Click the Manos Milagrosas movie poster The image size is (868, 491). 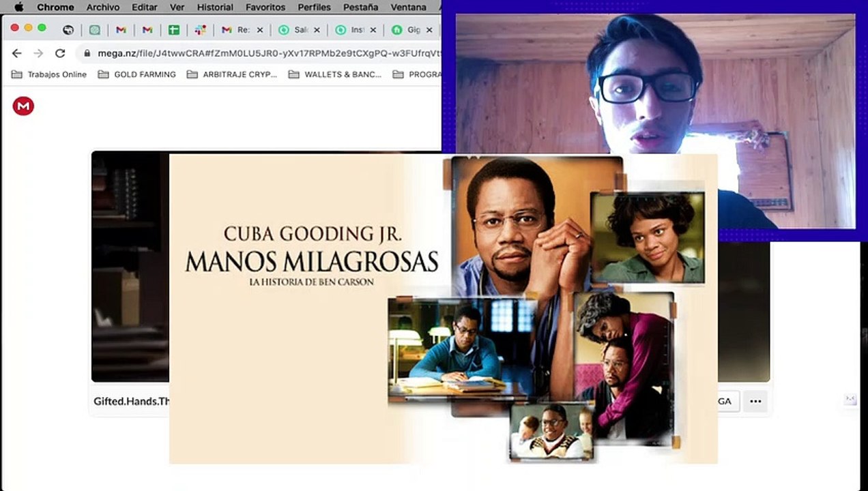[x=444, y=308]
